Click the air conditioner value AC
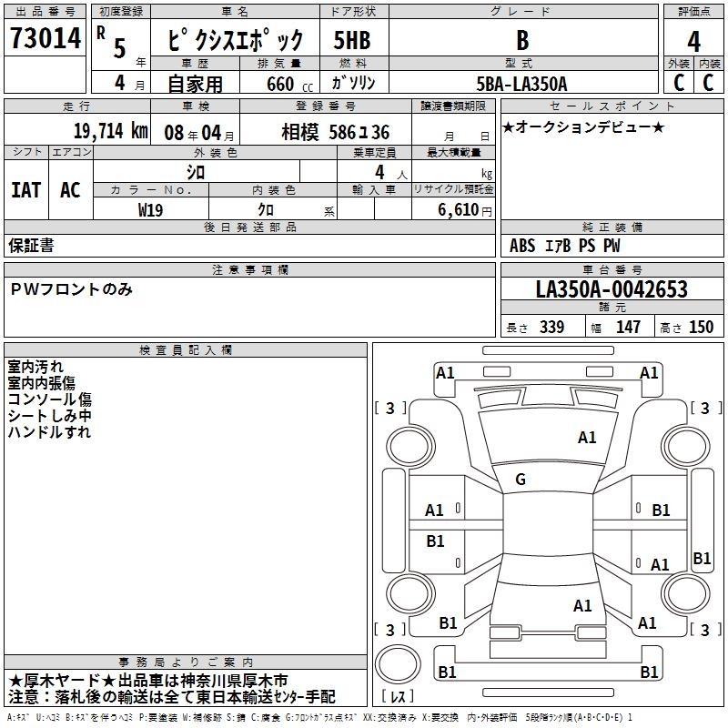 click(x=70, y=190)
